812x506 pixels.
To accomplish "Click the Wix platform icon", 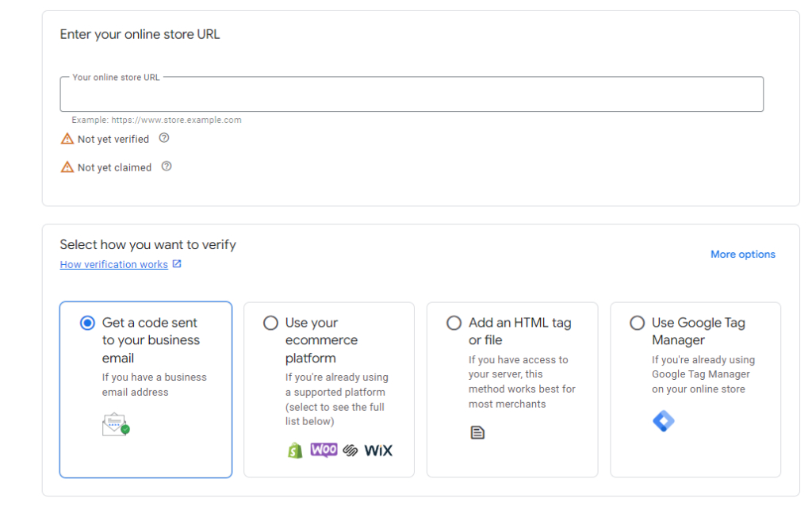I will (378, 450).
